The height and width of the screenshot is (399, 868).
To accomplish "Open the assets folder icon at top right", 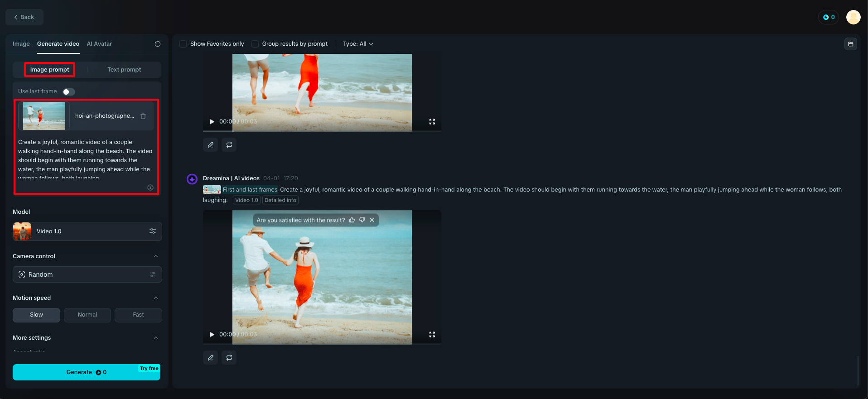I will [x=851, y=44].
